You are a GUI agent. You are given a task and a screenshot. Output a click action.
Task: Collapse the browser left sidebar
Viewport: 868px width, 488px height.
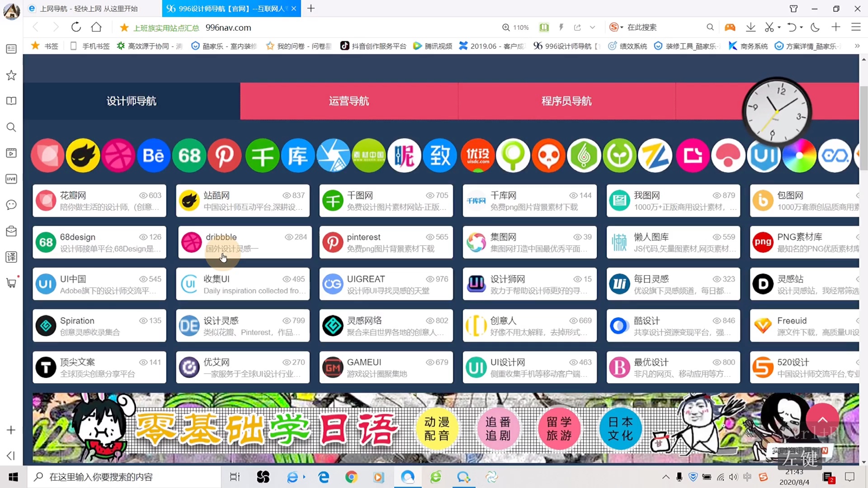tap(11, 455)
